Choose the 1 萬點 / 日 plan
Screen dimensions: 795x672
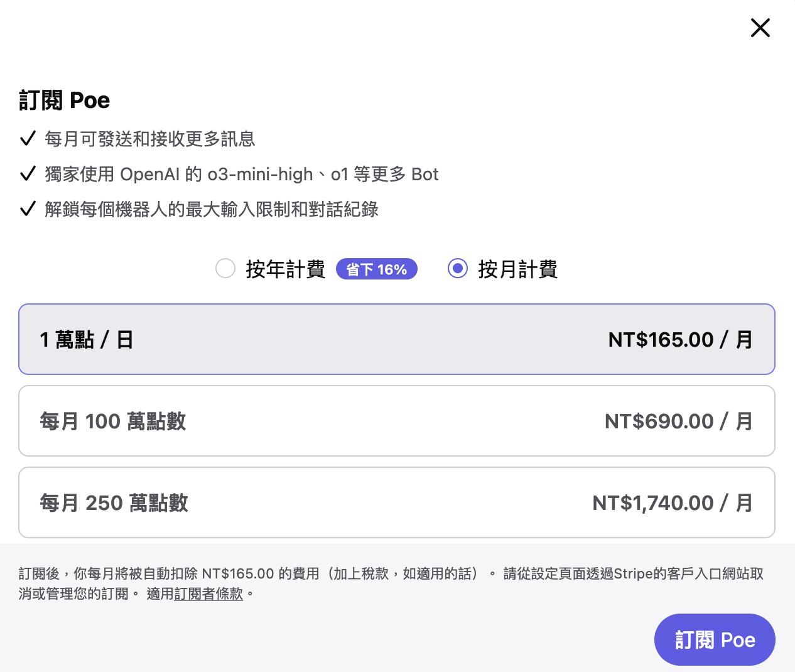[397, 339]
